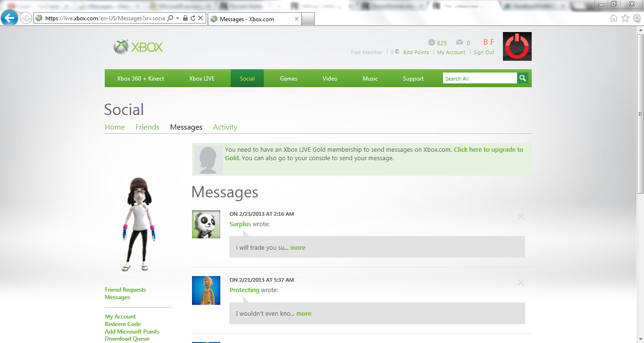Viewport: 644px width, 343px height.
Task: Click the 625 Gamerscore value
Action: pos(442,43)
